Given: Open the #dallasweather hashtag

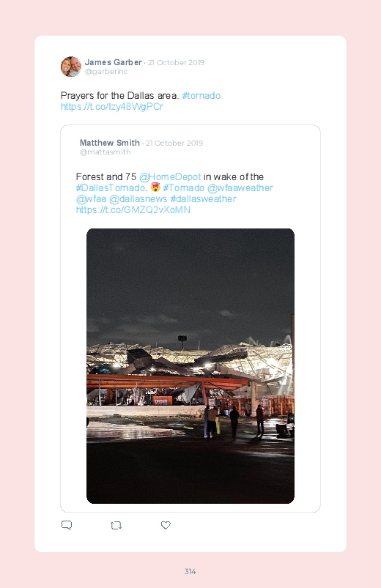Looking at the screenshot, I should pos(204,198).
